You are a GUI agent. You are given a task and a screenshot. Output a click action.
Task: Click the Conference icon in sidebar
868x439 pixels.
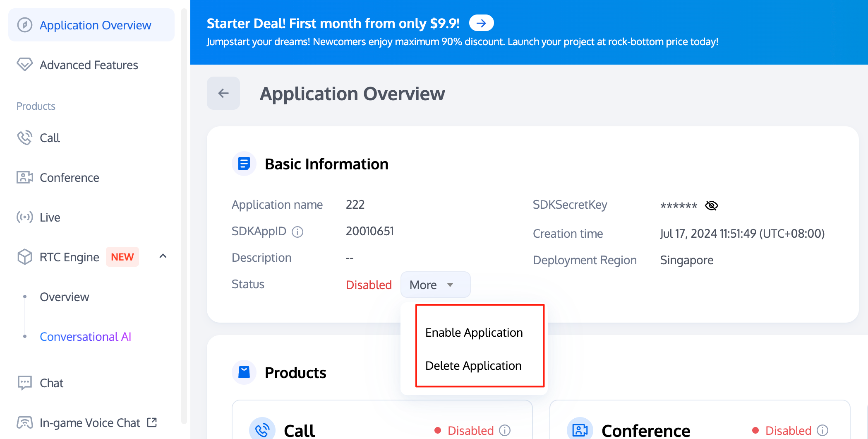coord(24,178)
